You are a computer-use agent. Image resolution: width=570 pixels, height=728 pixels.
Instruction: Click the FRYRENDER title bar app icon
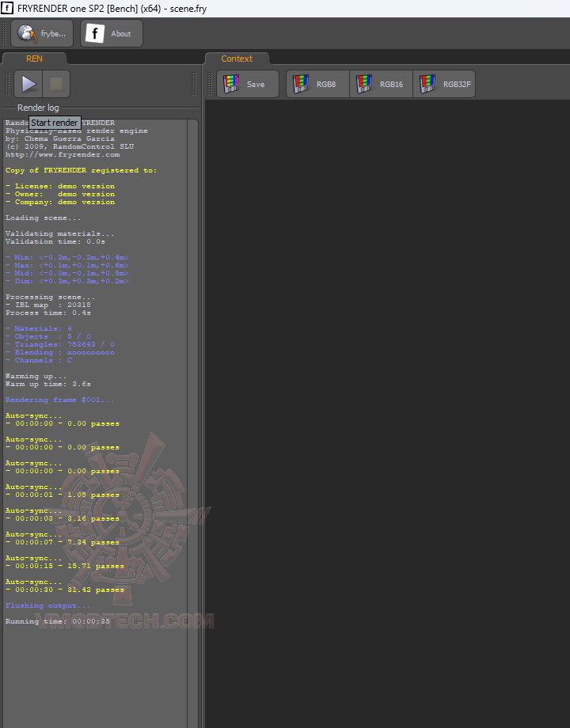pyautogui.click(x=7, y=8)
